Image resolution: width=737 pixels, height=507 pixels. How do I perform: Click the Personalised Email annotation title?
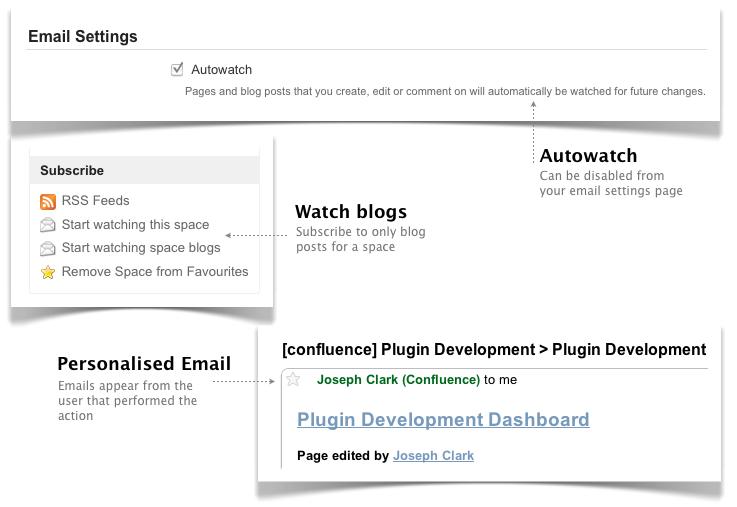click(x=144, y=364)
